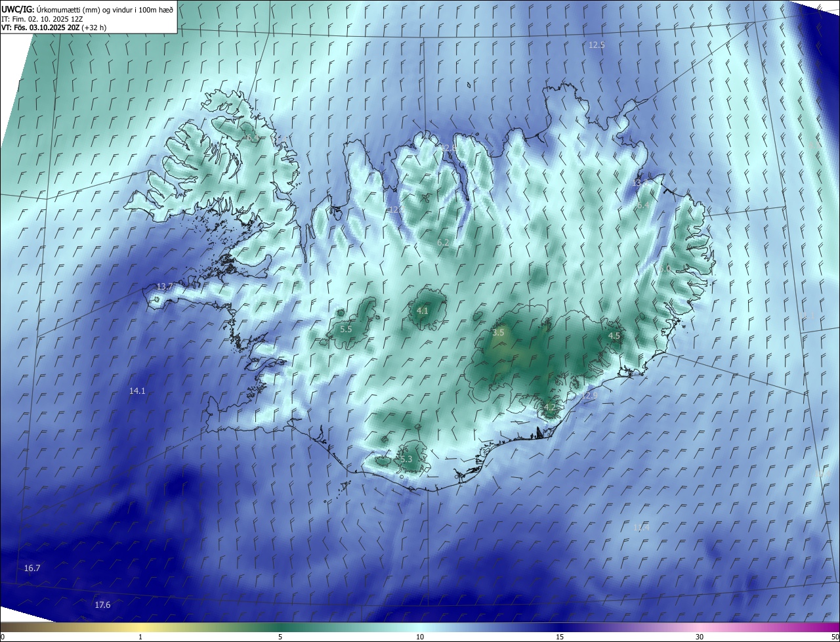Click the "30" tick on the color scale
This screenshot has width=840, height=642.
[x=700, y=637]
